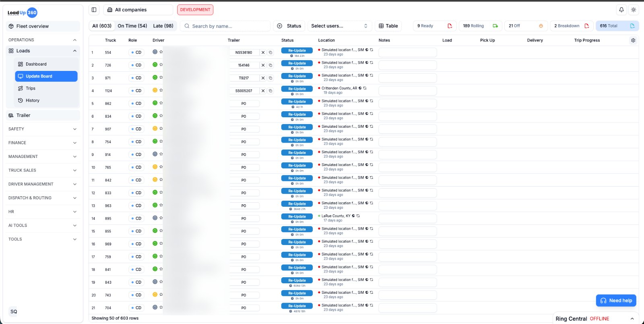Star the driver of truck 726
The height and width of the screenshot is (324, 644).
tap(161, 64)
